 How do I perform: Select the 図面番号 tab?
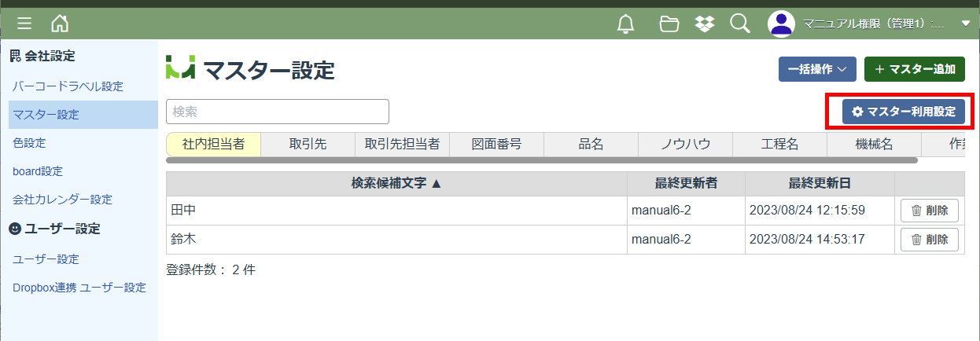click(496, 144)
